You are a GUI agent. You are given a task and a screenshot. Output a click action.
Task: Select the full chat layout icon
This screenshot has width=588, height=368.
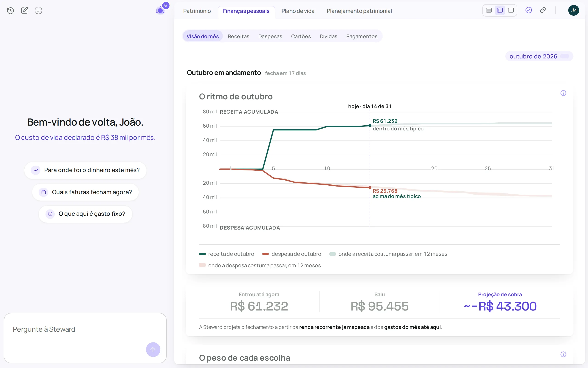pyautogui.click(x=489, y=10)
